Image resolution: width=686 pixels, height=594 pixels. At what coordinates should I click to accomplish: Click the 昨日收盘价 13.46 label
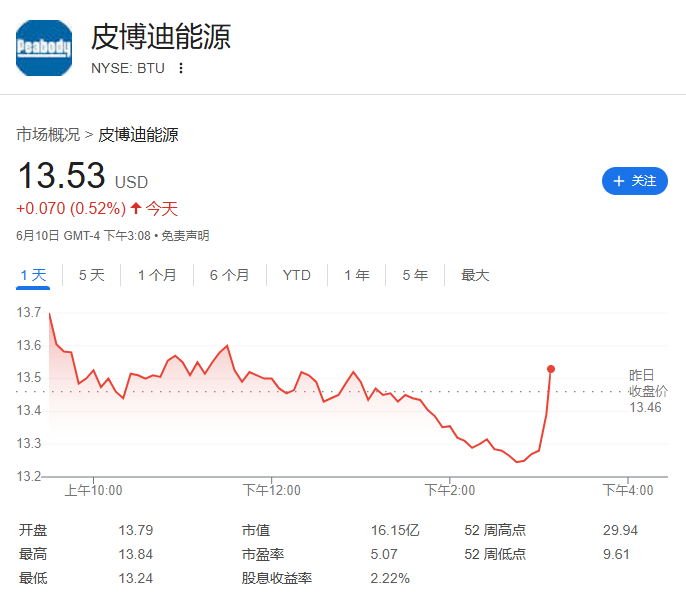point(648,391)
